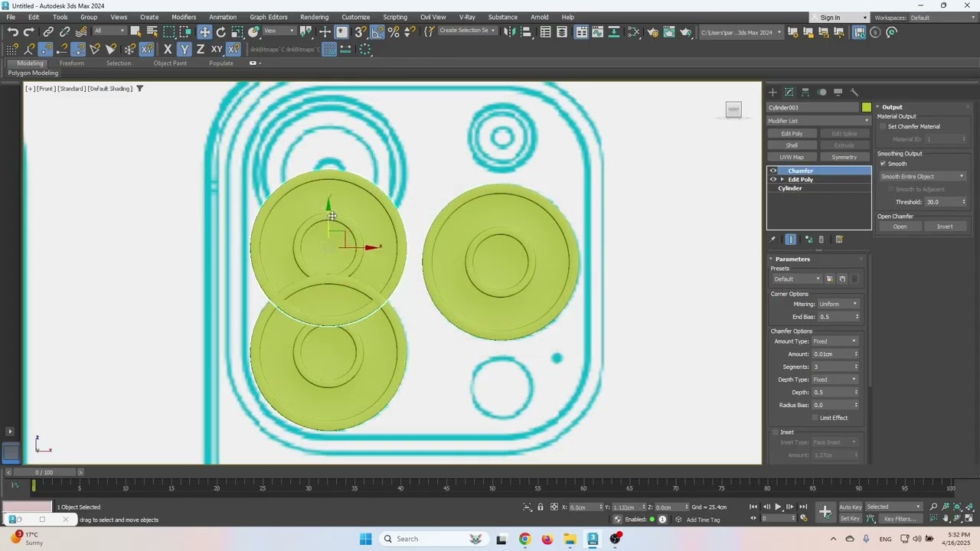
Task: Restrict movement to Z axis
Action: point(201,49)
